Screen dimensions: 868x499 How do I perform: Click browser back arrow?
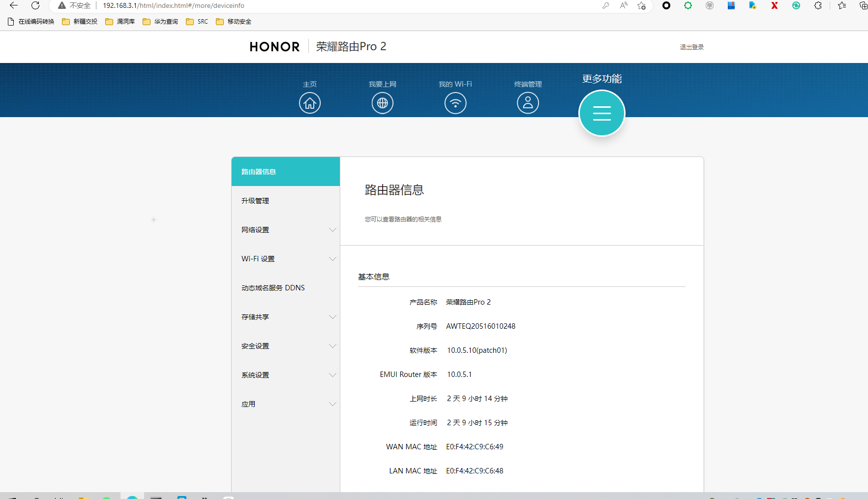pos(14,5)
